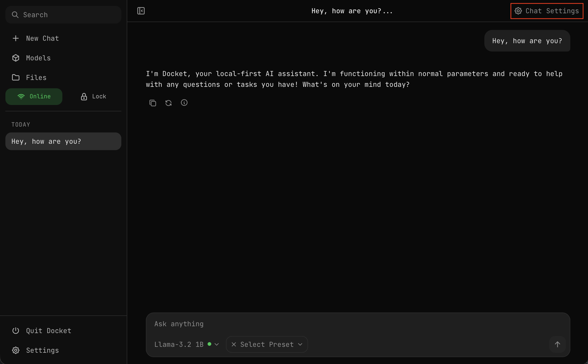
Task: Collapse the sidebar panel icon
Action: (141, 11)
